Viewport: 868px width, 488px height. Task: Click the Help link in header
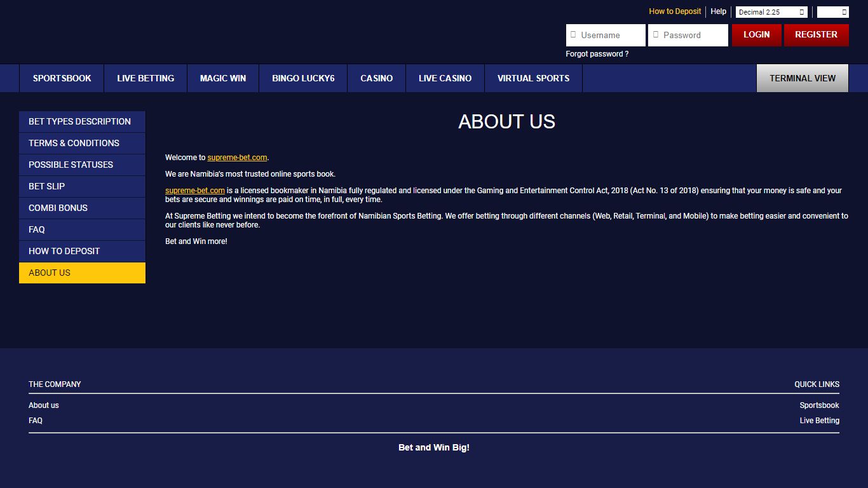pos(719,11)
